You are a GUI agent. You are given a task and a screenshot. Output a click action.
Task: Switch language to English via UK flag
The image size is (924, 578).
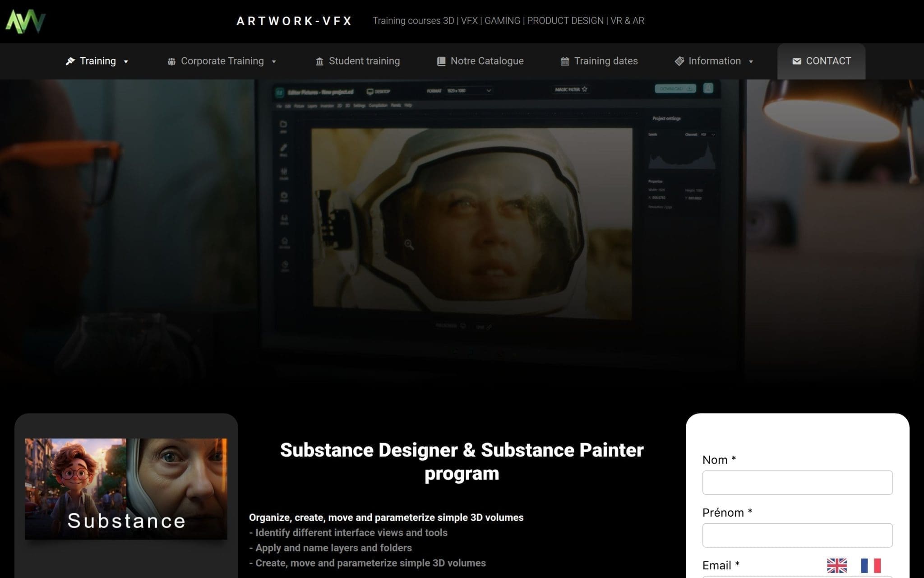[x=837, y=565]
